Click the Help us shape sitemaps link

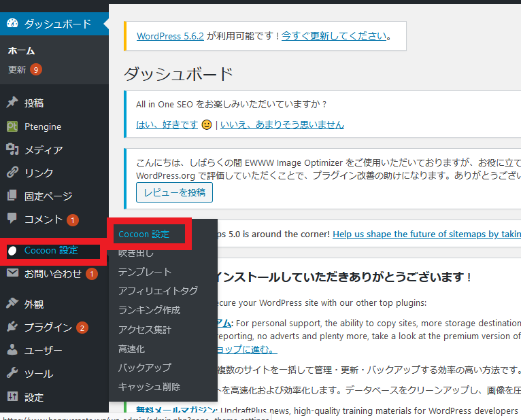tap(426, 234)
